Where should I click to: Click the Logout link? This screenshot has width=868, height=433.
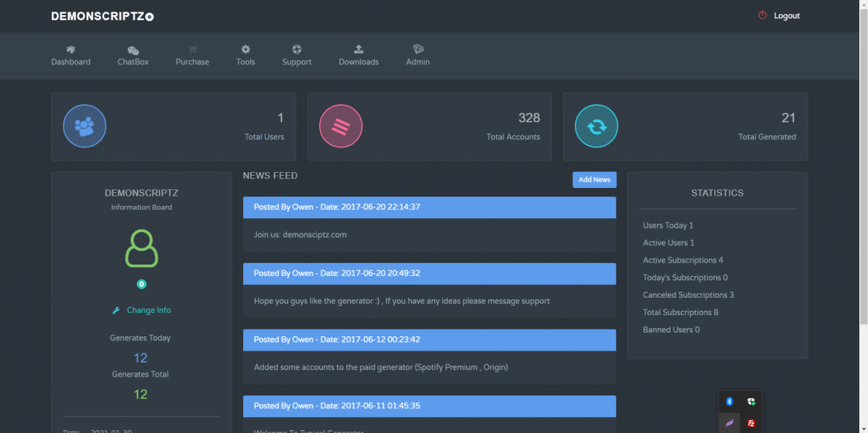point(786,16)
